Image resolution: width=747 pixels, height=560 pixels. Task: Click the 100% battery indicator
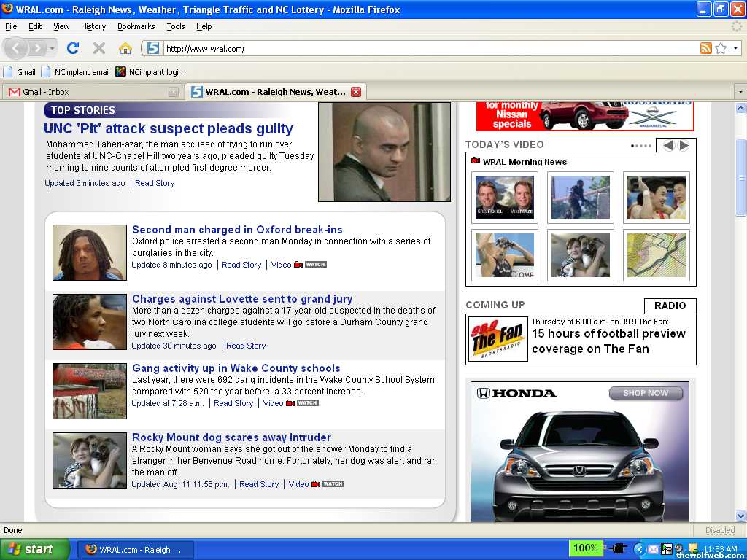coord(586,548)
